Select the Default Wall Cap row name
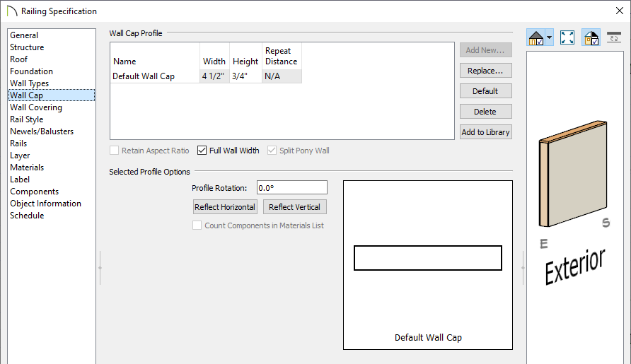The image size is (631, 364). click(155, 76)
